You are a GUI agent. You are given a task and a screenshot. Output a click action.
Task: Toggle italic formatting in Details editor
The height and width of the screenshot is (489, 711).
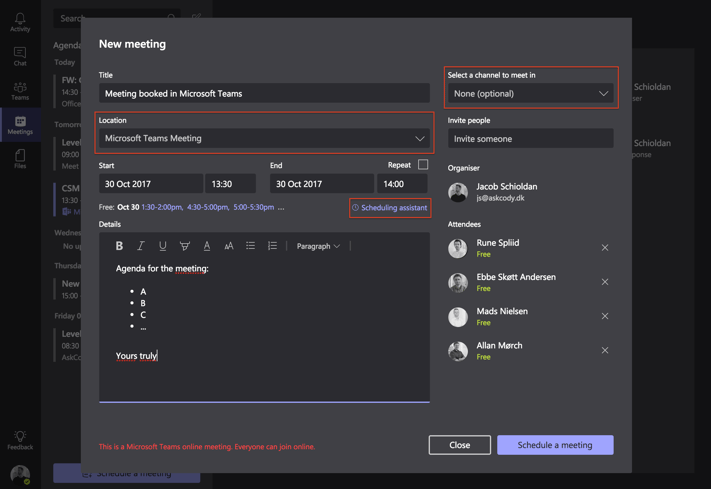point(141,246)
